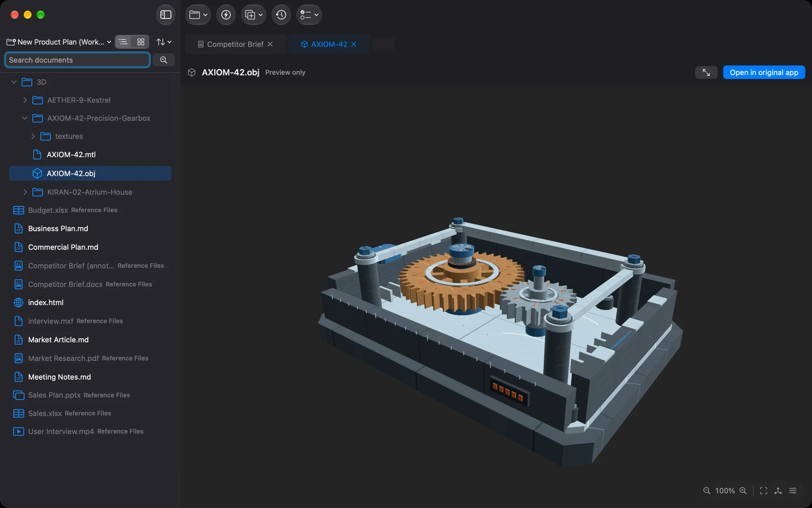Click the search magnifier button
The width and height of the screenshot is (812, 508).
pos(164,60)
